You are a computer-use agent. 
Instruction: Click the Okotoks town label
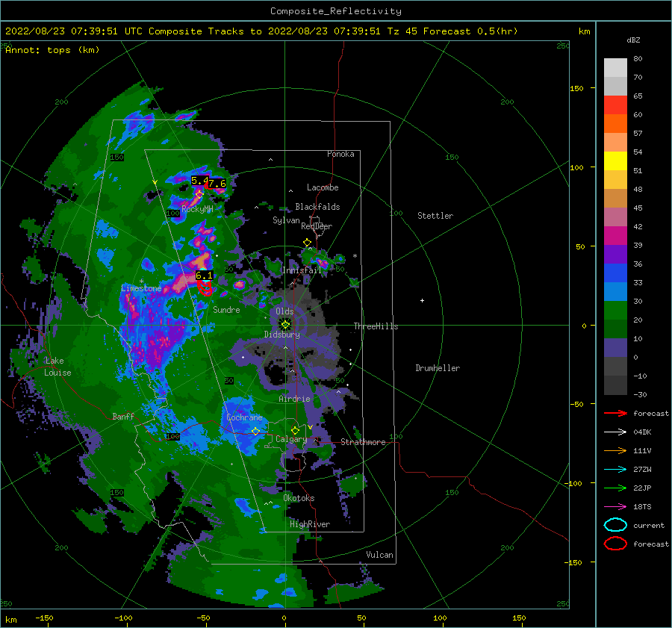[299, 499]
